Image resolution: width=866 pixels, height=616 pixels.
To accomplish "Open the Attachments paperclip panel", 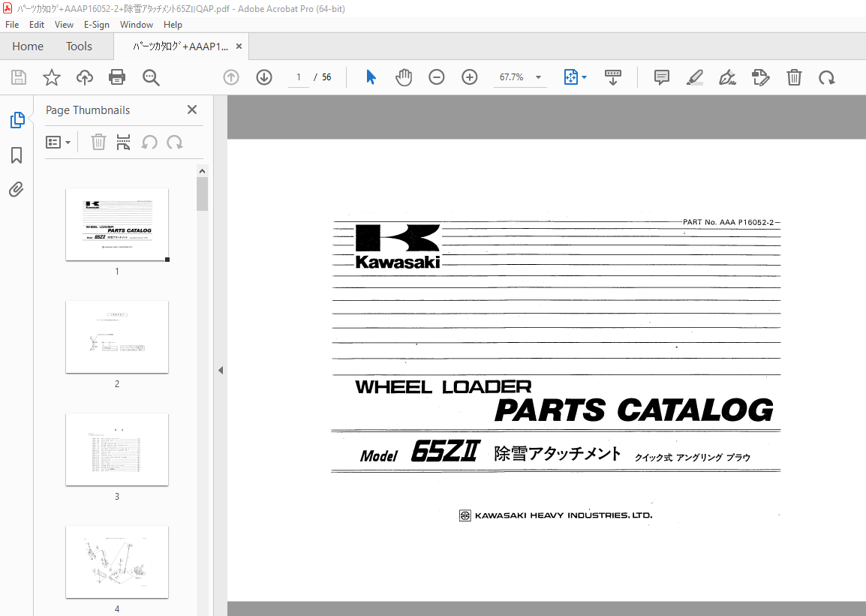I will click(17, 189).
